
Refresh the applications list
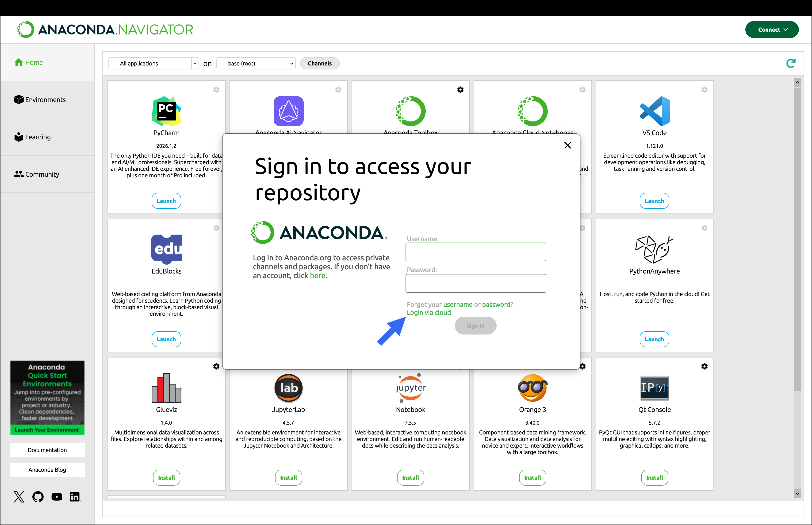point(791,63)
